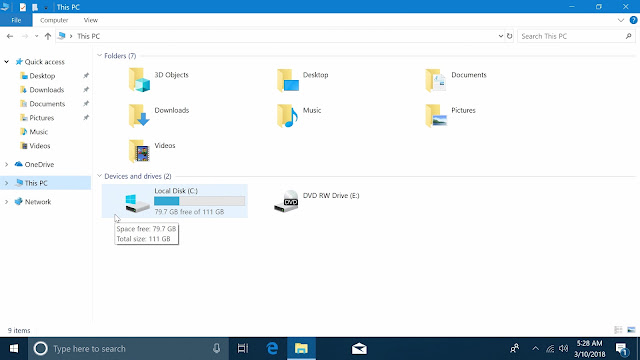Click the search magnifier icon

coord(629,36)
